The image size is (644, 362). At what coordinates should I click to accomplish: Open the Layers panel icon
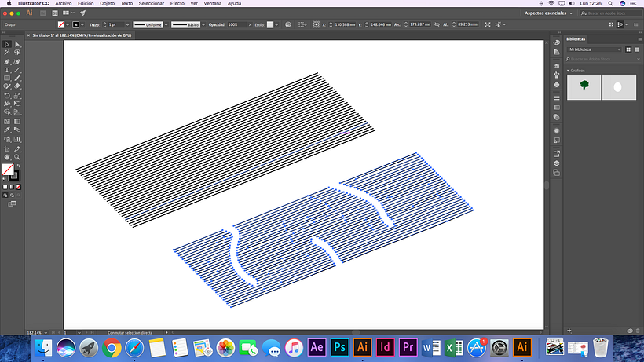tap(557, 163)
